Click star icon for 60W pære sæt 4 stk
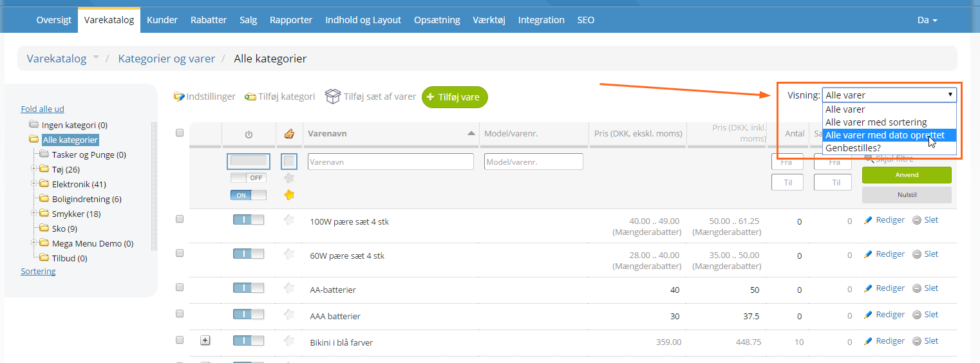This screenshot has width=980, height=363. pyautogui.click(x=289, y=254)
